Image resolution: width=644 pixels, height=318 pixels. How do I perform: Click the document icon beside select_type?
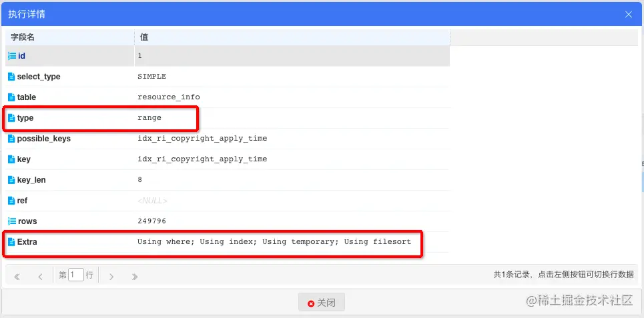(x=11, y=76)
